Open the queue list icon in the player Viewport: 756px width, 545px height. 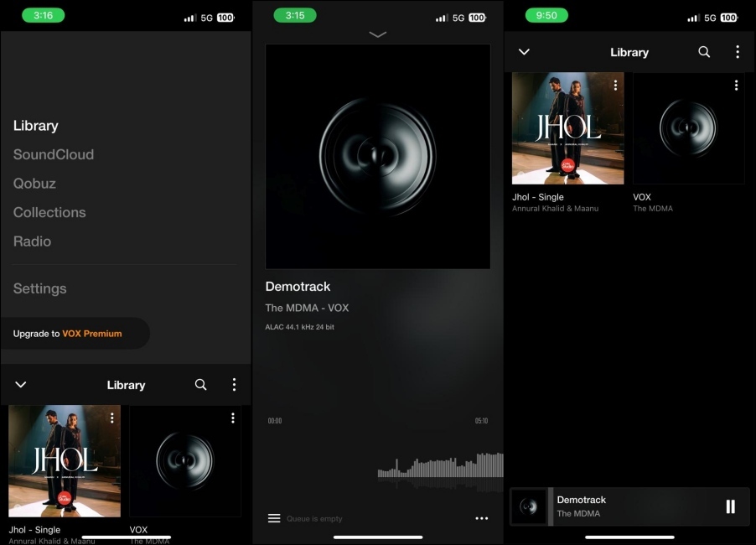click(x=274, y=517)
